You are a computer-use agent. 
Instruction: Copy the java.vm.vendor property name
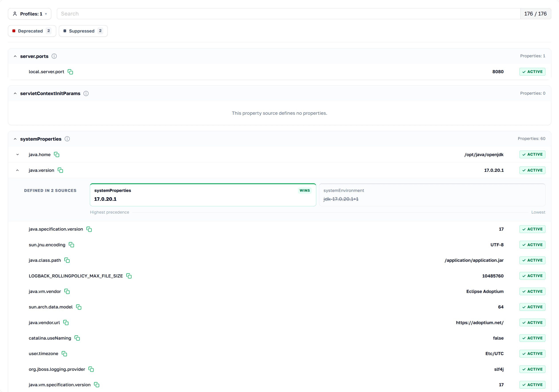[67, 291]
